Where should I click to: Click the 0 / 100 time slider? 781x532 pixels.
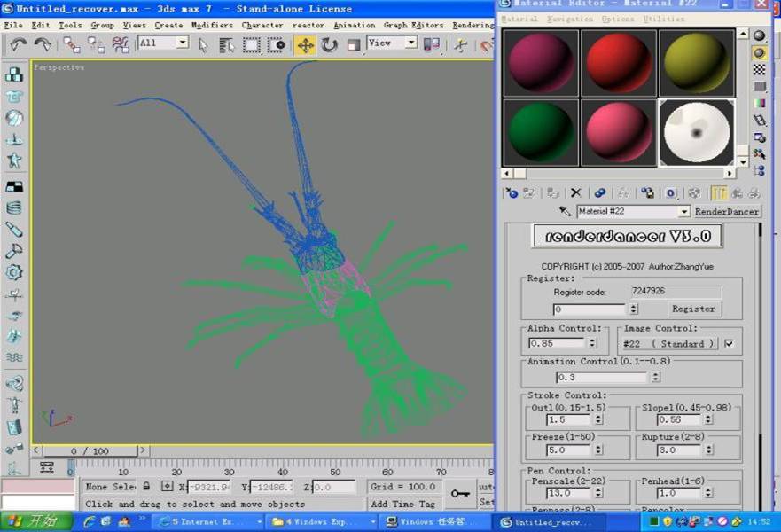pos(90,451)
